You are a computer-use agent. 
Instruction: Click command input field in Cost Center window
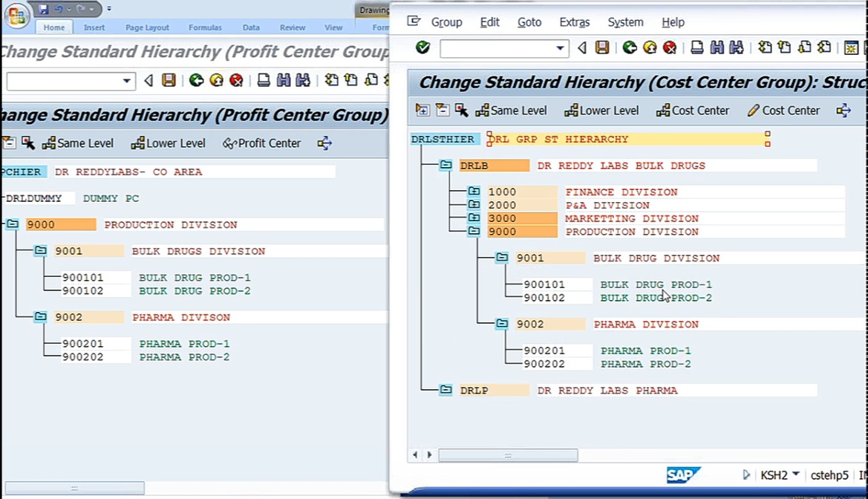pyautogui.click(x=497, y=48)
